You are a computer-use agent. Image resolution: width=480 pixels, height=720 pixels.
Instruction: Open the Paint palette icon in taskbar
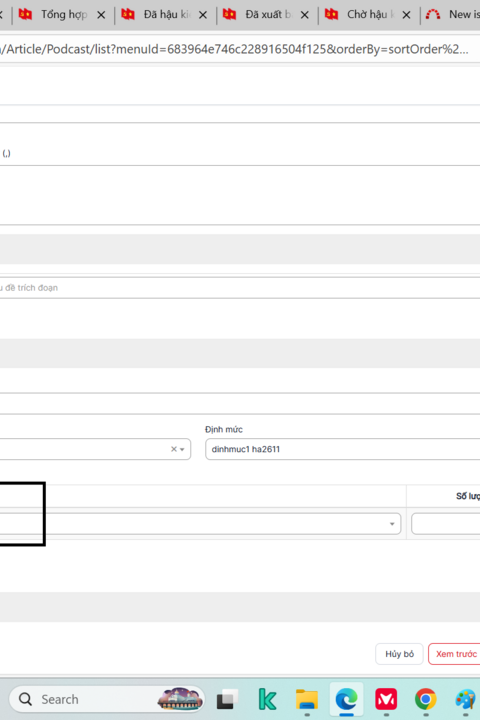click(x=466, y=699)
